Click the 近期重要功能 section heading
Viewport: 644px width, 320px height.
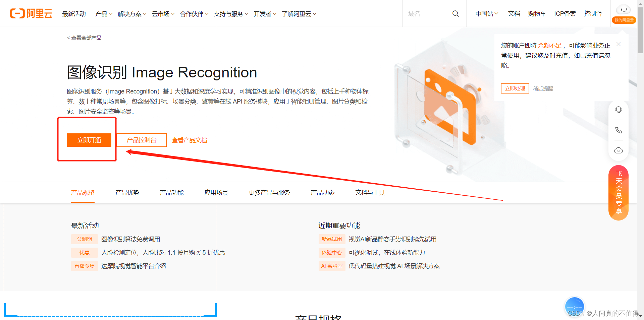coord(339,226)
